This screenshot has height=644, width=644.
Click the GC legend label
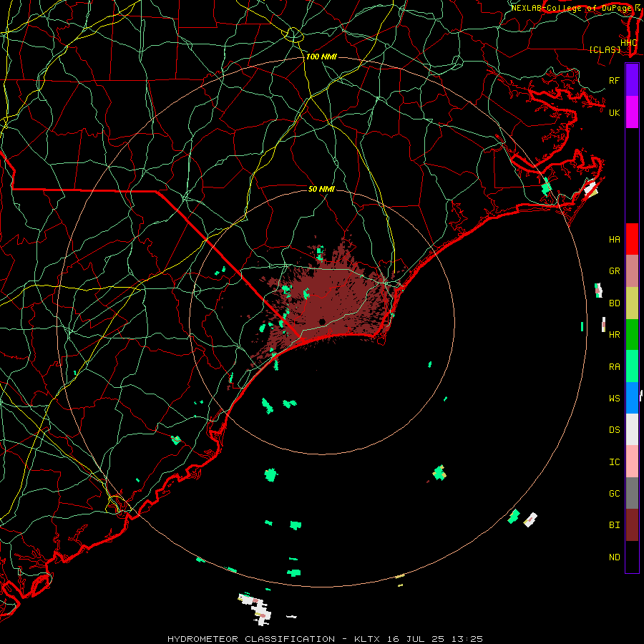tap(614, 494)
